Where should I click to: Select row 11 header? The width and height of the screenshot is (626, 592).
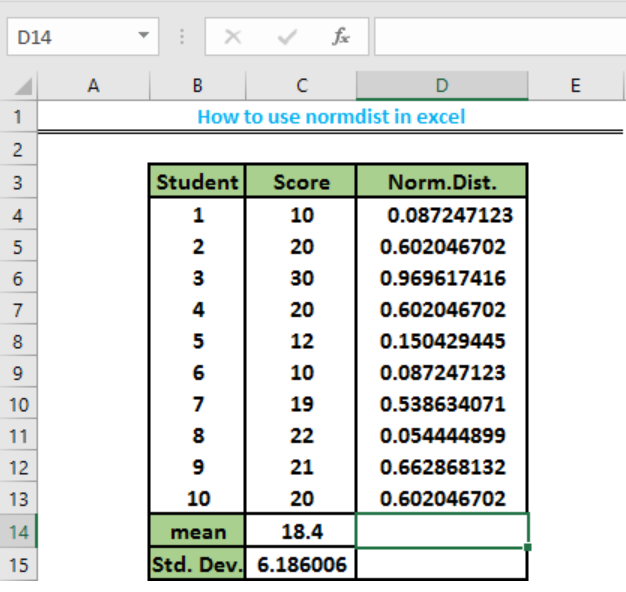point(18,436)
